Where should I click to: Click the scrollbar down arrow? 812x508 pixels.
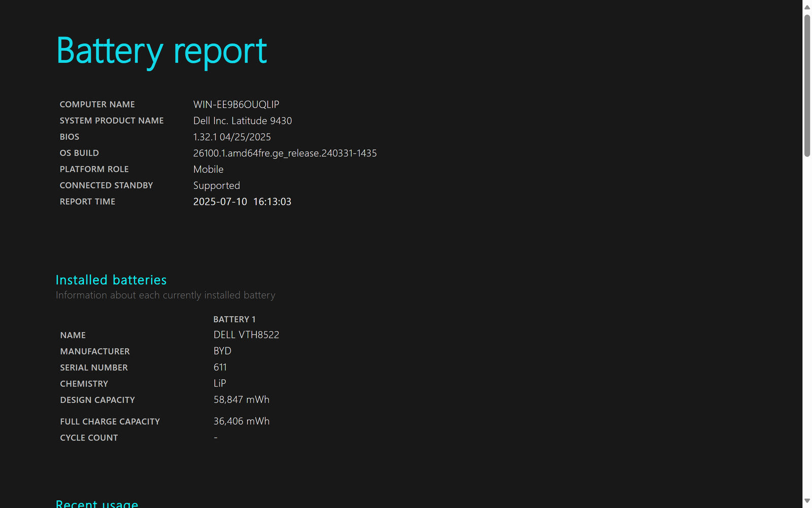tap(807, 501)
